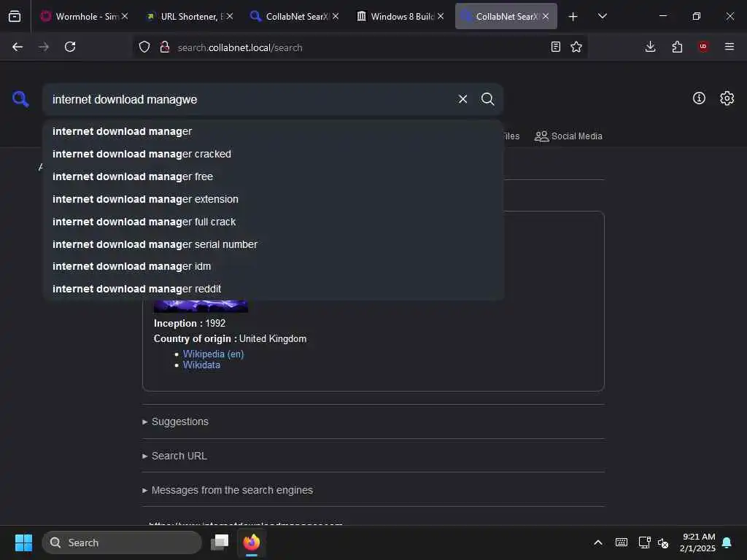
Task: Click the Windows taskbar Search box
Action: (x=122, y=542)
